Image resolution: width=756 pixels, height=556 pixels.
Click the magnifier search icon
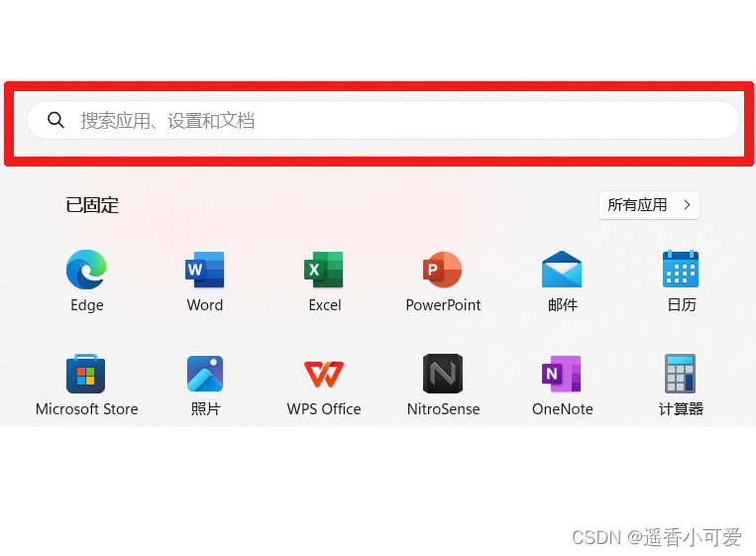[55, 120]
